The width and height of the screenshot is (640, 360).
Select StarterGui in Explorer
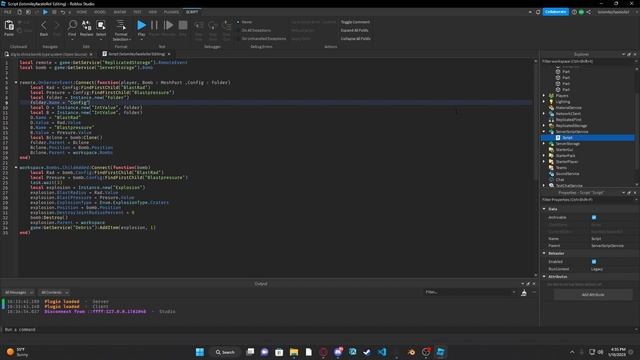pyautogui.click(x=564, y=150)
